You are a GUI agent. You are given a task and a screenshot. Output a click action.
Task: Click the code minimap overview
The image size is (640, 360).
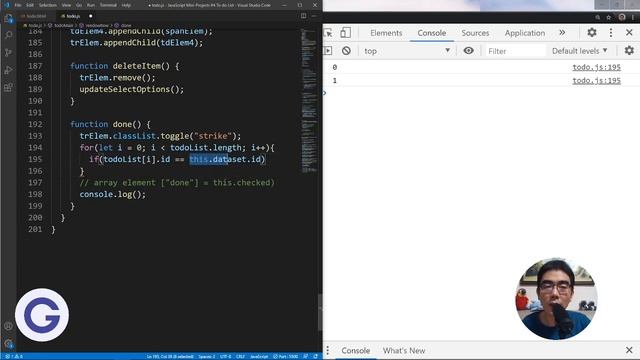click(309, 100)
